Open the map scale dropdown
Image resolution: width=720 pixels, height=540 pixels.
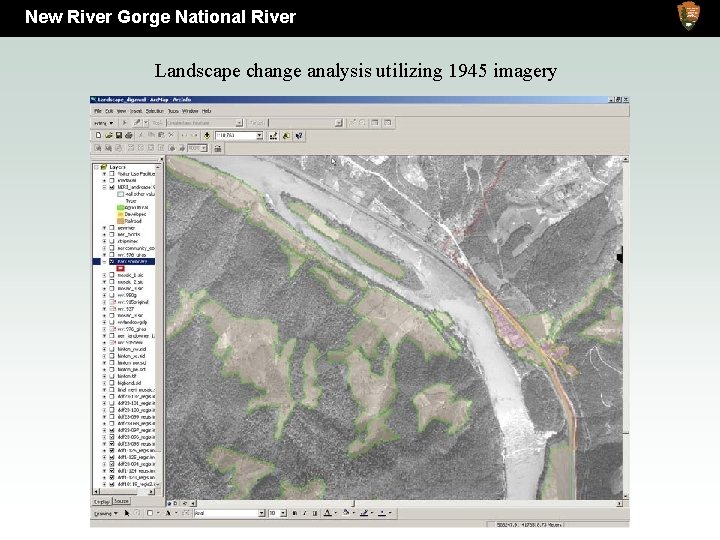tap(259, 135)
